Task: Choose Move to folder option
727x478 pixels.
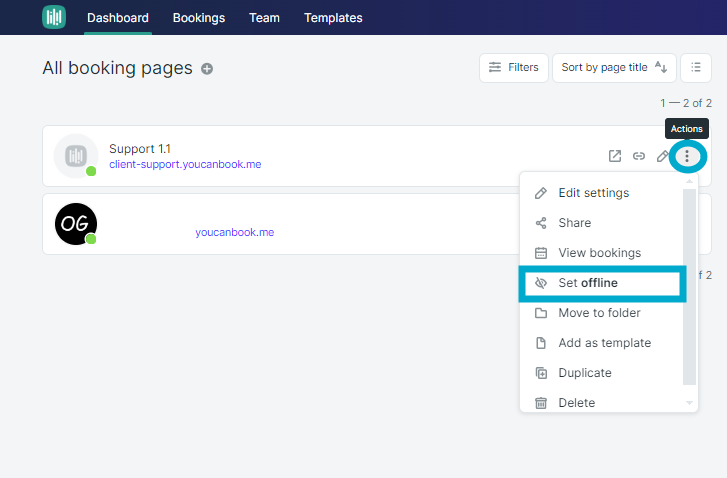Action: click(601, 313)
